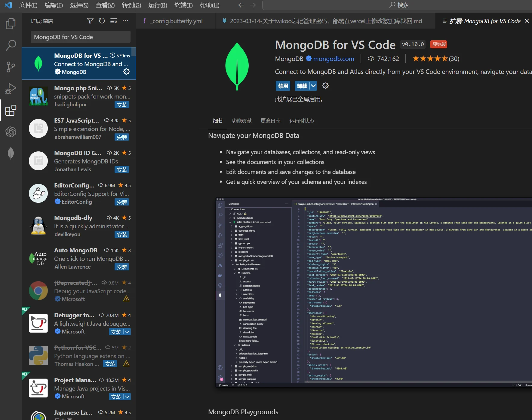Open the 运行(R) menu

click(x=158, y=5)
